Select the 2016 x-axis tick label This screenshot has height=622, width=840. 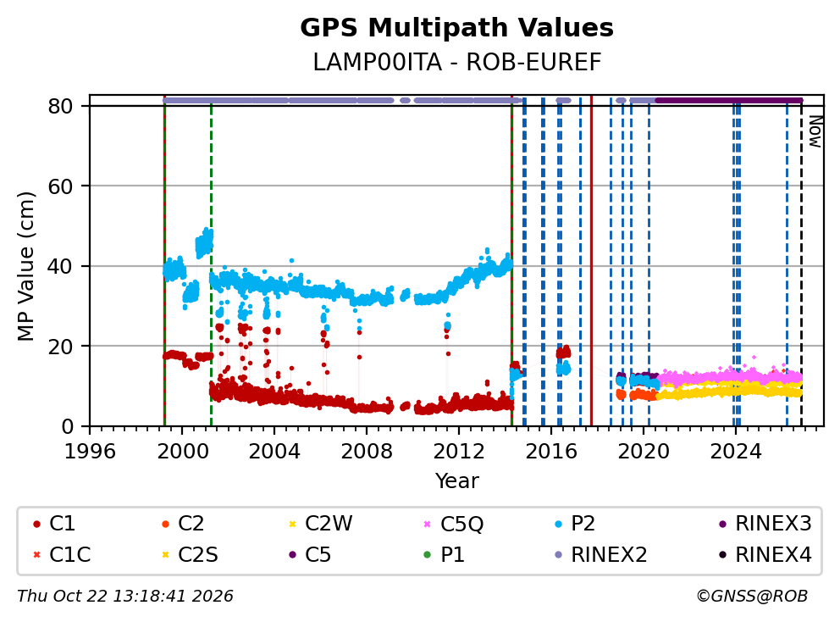551,452
